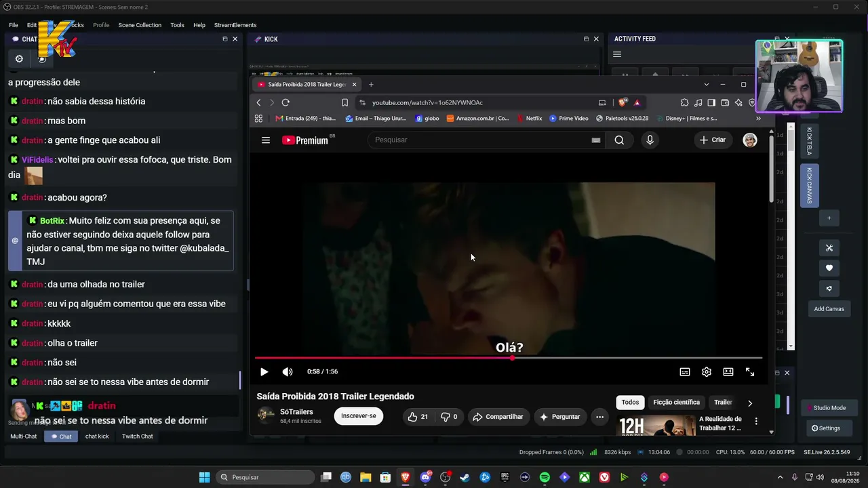Open Discord from the taskbar

pyautogui.click(x=425, y=477)
